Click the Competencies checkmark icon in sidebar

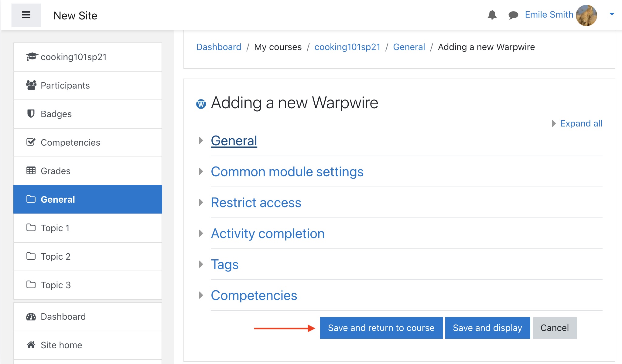pos(31,142)
